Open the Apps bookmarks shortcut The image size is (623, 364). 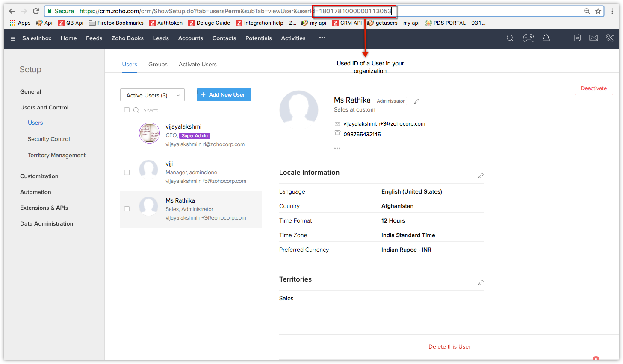tap(20, 23)
